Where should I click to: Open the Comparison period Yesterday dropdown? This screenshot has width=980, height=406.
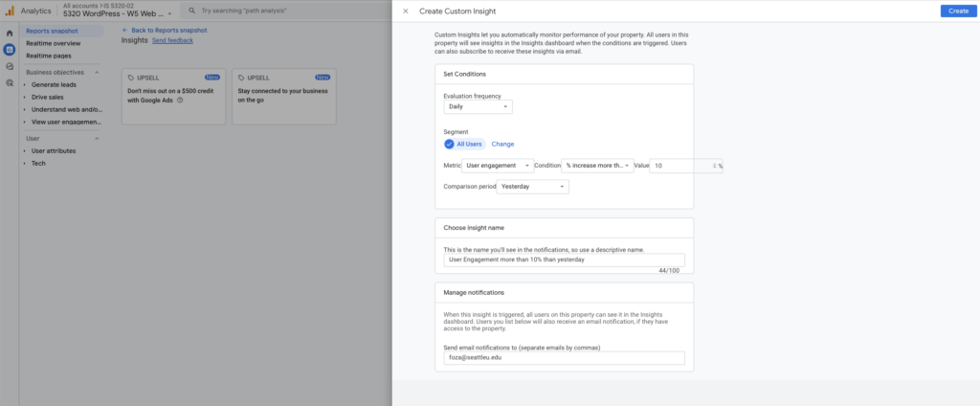click(x=533, y=187)
